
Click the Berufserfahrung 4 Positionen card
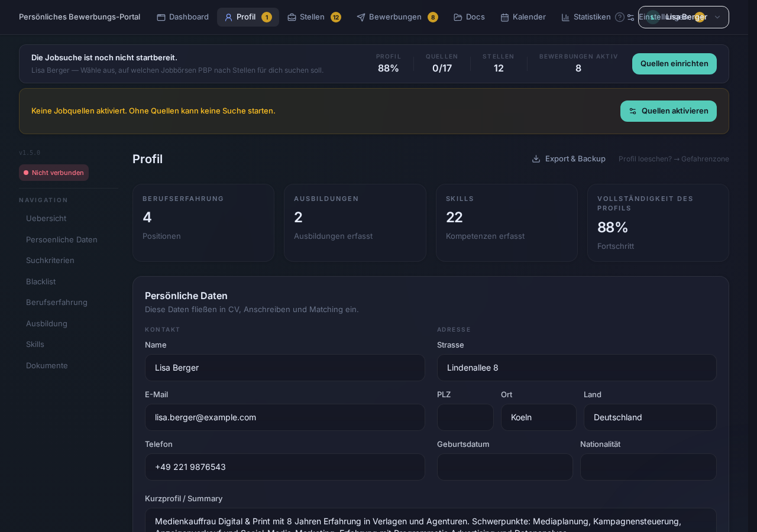[203, 223]
